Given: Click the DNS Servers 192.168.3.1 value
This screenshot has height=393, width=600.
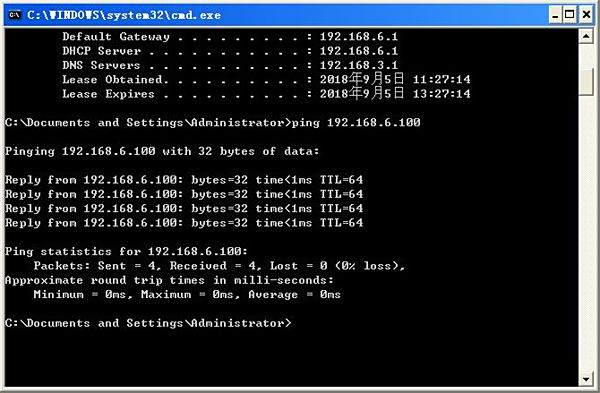Looking at the screenshot, I should [x=359, y=65].
